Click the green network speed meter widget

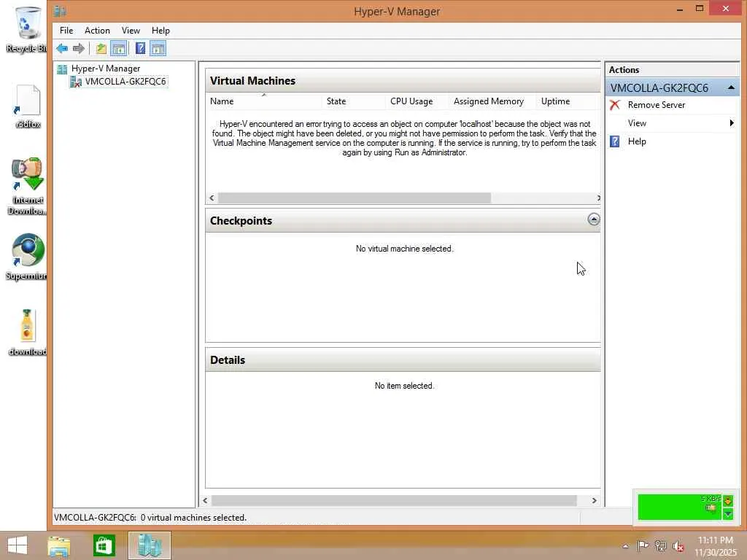(x=681, y=507)
